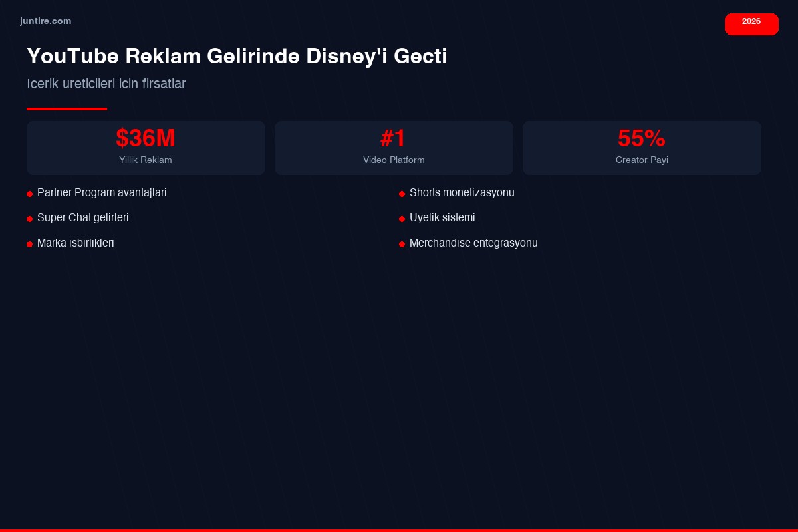
Task: Click Merchandise entegrasyonu bullet text
Action: (x=473, y=243)
